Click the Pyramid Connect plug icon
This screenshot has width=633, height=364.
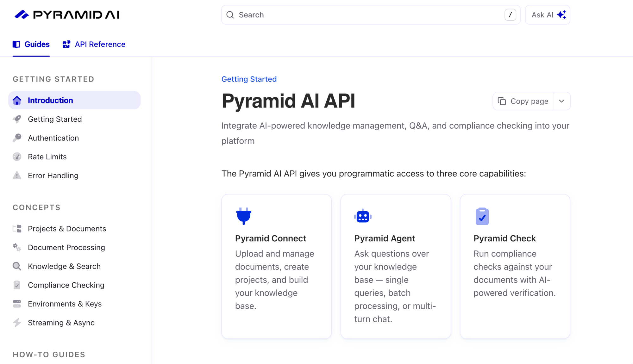click(244, 216)
